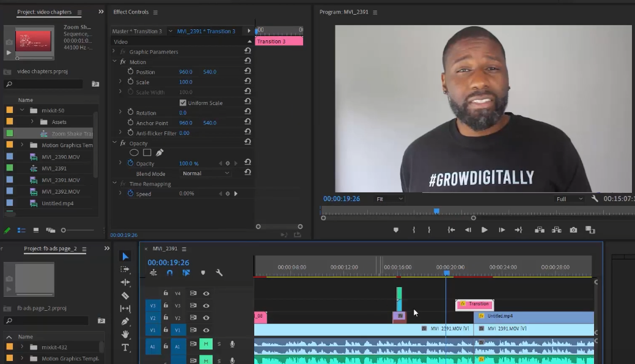Image resolution: width=635 pixels, height=364 pixels.
Task: Mark In point in Program monitor
Action: [414, 230]
